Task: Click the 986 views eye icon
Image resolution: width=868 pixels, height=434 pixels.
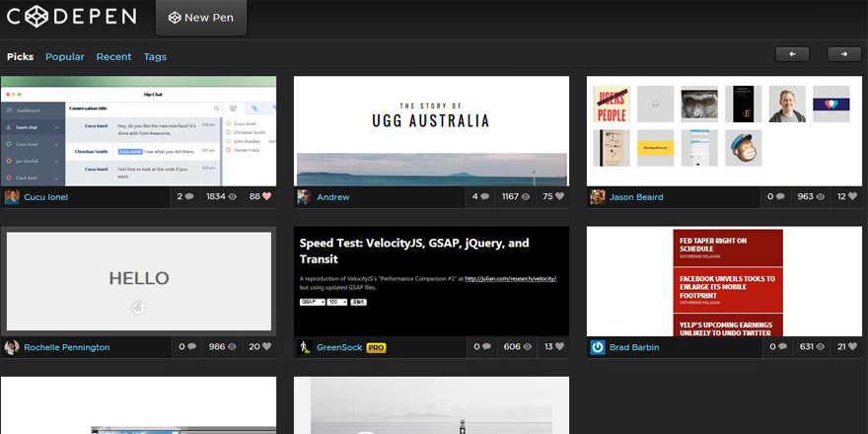Action: click(x=232, y=346)
